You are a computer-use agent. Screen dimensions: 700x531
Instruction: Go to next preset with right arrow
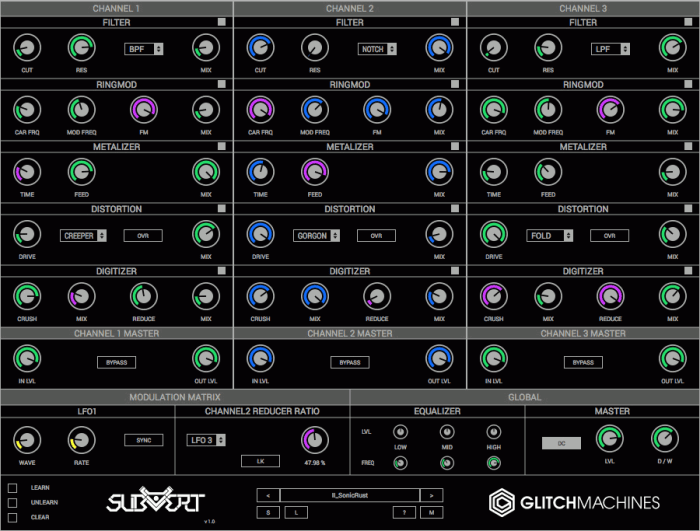coord(431,495)
